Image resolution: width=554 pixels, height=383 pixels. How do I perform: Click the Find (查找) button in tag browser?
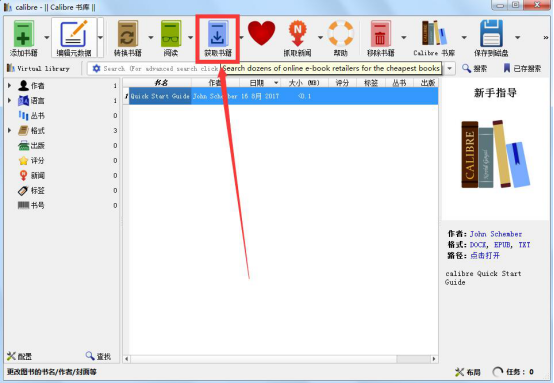98,356
